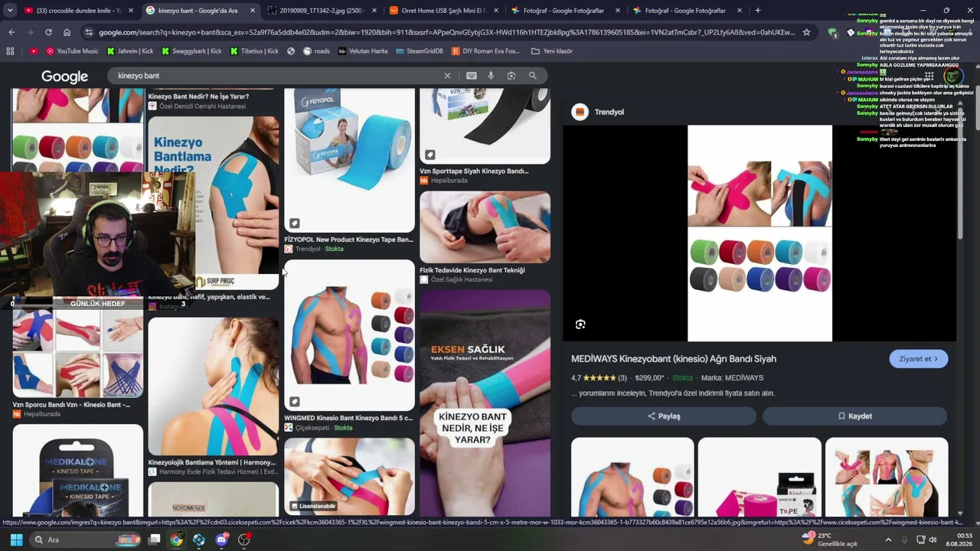Reload the current page
This screenshot has height=551, width=980.
(48, 32)
